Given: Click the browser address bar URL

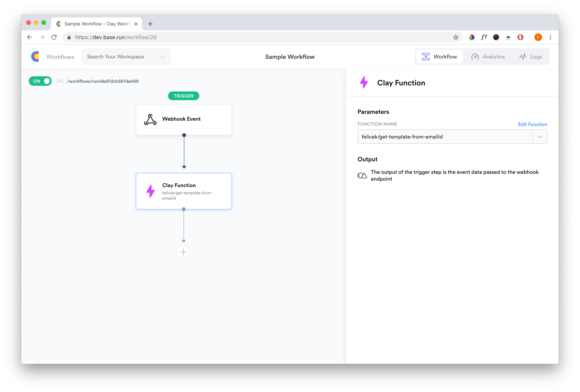Looking at the screenshot, I should click(116, 37).
